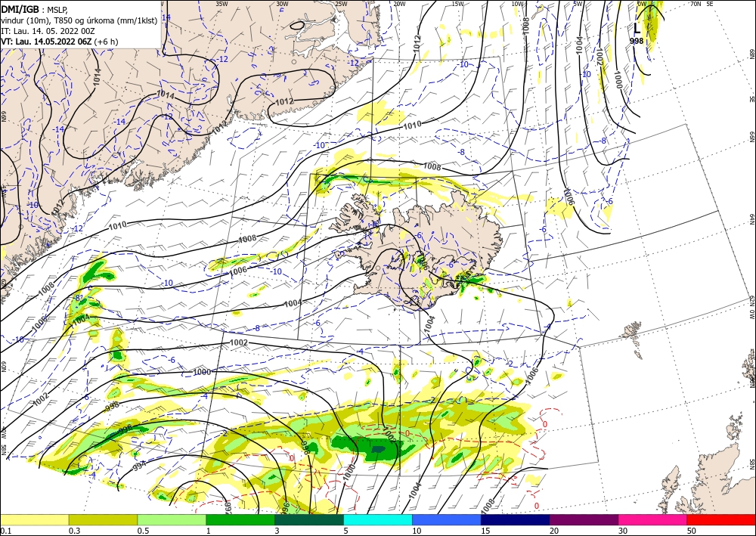Click the 998 value beneath the L marker
The height and width of the screenshot is (536, 756).
click(x=637, y=42)
